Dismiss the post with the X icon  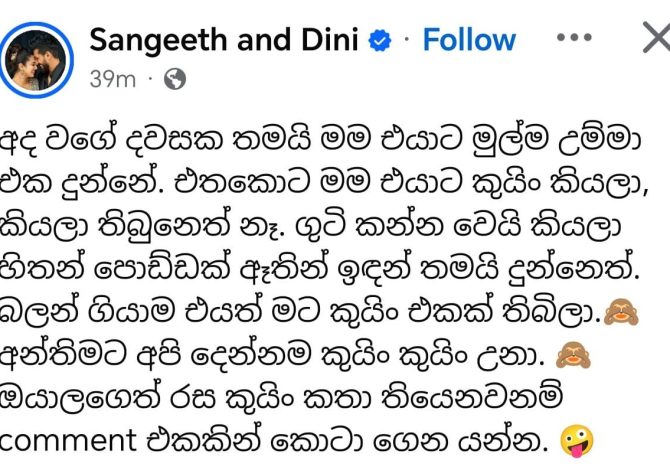click(654, 38)
